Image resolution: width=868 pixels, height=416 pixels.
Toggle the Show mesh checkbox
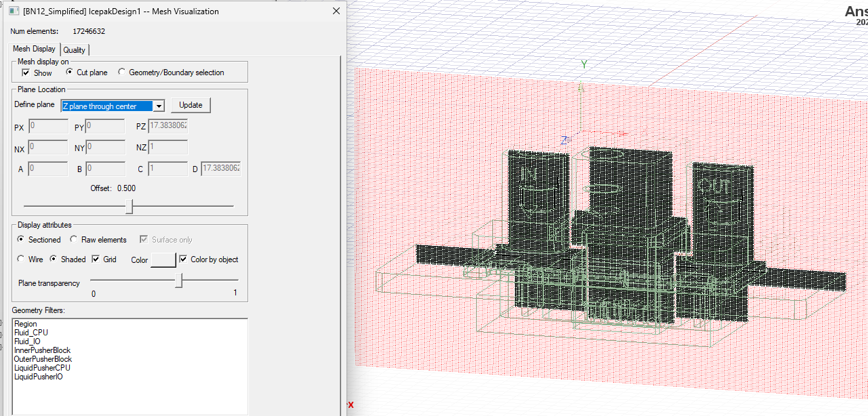click(26, 72)
